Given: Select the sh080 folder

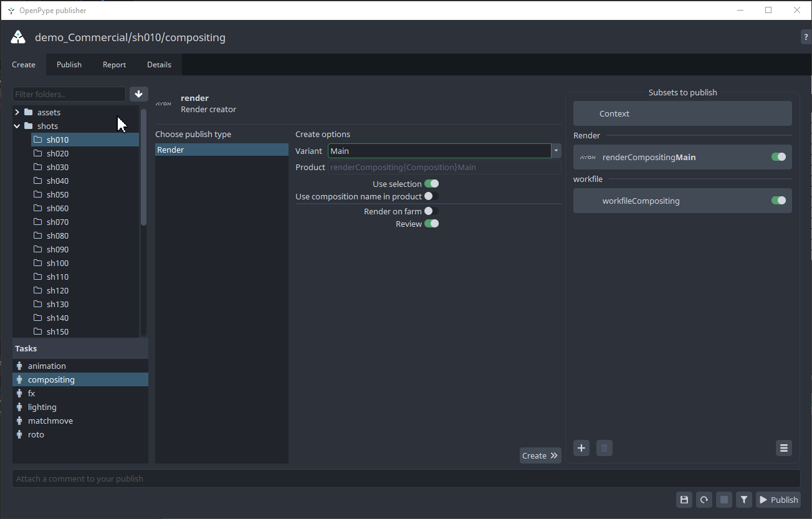Looking at the screenshot, I should click(85, 236).
